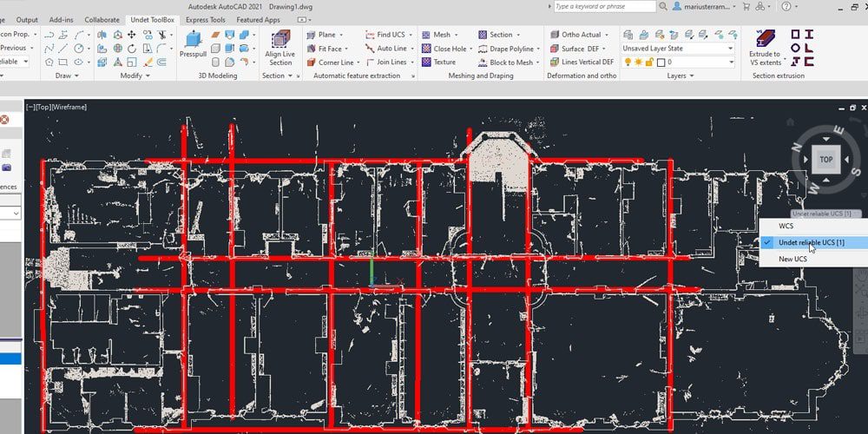Toggle layer on/off lightbulb icon
The width and height of the screenshot is (868, 434).
[628, 62]
